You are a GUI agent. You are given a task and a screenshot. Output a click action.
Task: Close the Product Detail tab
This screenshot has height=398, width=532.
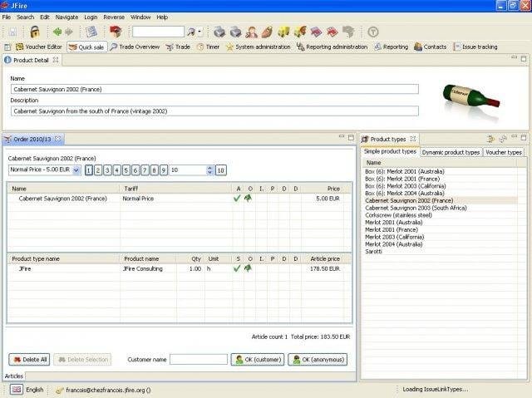click(56, 60)
